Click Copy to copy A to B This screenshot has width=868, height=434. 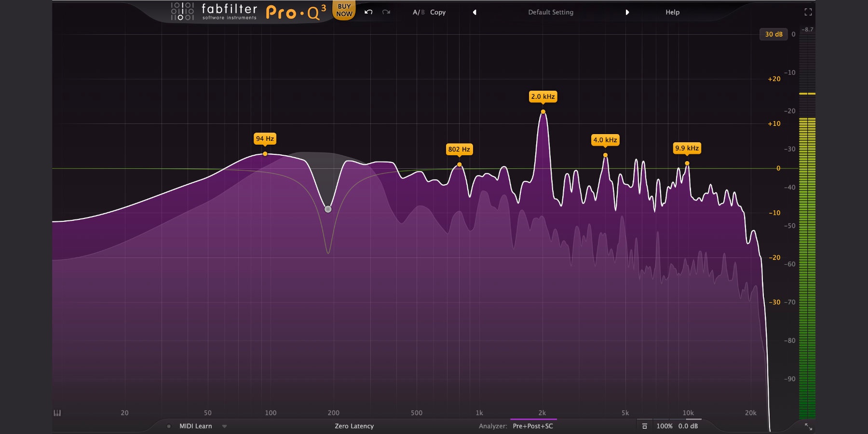pos(438,12)
